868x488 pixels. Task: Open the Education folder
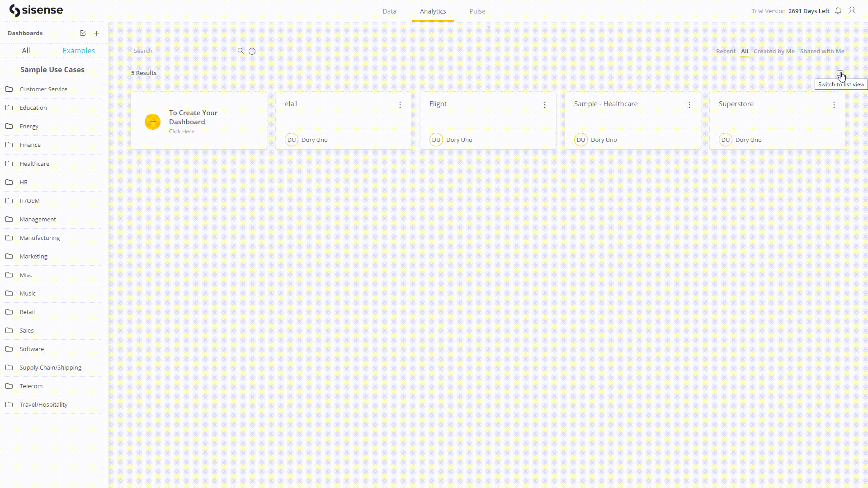[53, 108]
